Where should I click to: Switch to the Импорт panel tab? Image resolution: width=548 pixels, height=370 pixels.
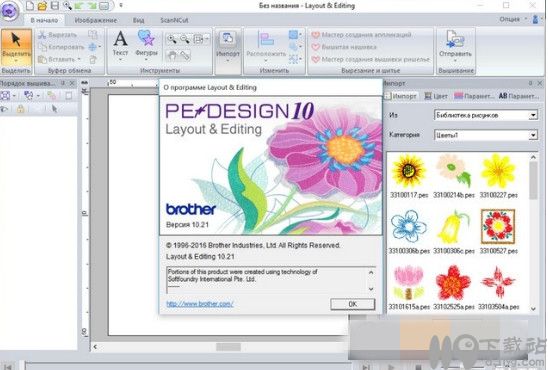pyautogui.click(x=401, y=96)
